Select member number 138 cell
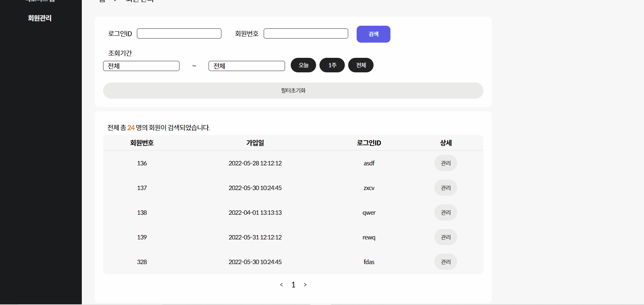Image resolution: width=644 pixels, height=305 pixels. click(x=142, y=212)
